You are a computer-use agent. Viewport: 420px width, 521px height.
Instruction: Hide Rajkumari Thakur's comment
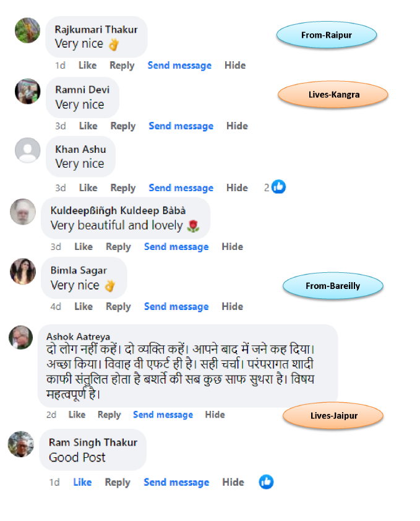pyautogui.click(x=235, y=66)
